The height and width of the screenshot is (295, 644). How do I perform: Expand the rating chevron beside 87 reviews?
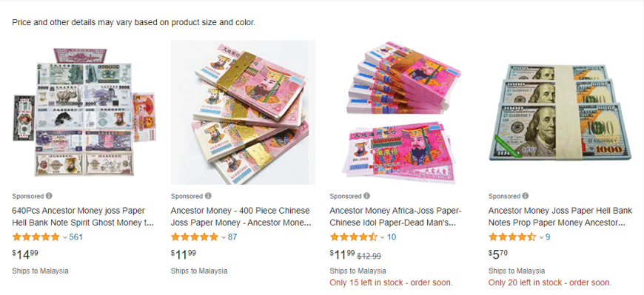[x=224, y=237]
